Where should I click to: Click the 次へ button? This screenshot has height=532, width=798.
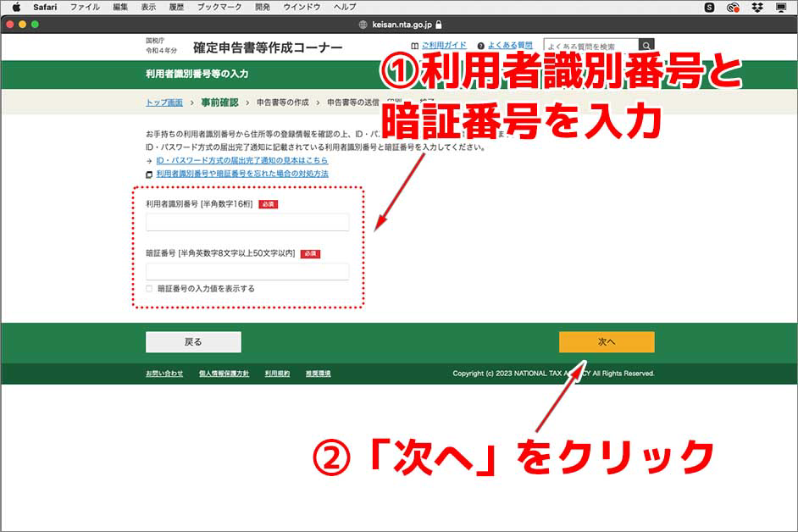tap(607, 341)
